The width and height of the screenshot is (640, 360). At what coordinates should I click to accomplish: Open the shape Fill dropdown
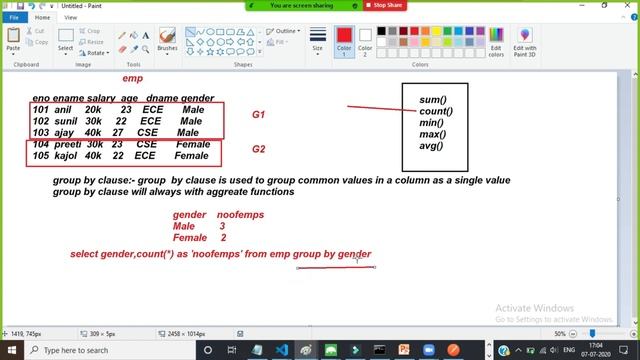click(278, 42)
